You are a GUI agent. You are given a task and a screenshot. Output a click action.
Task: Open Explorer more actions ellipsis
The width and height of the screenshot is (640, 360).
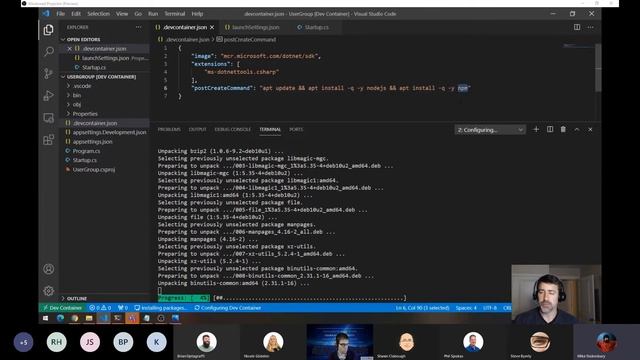click(x=139, y=27)
